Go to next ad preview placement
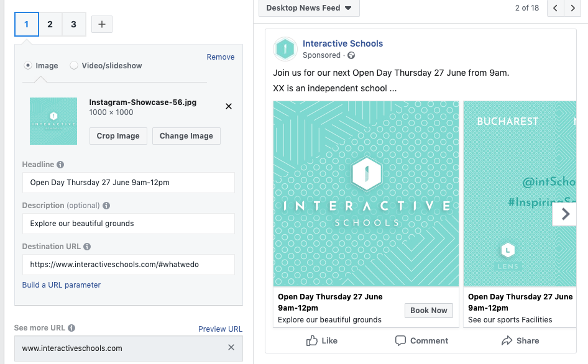588x364 pixels. pyautogui.click(x=572, y=8)
